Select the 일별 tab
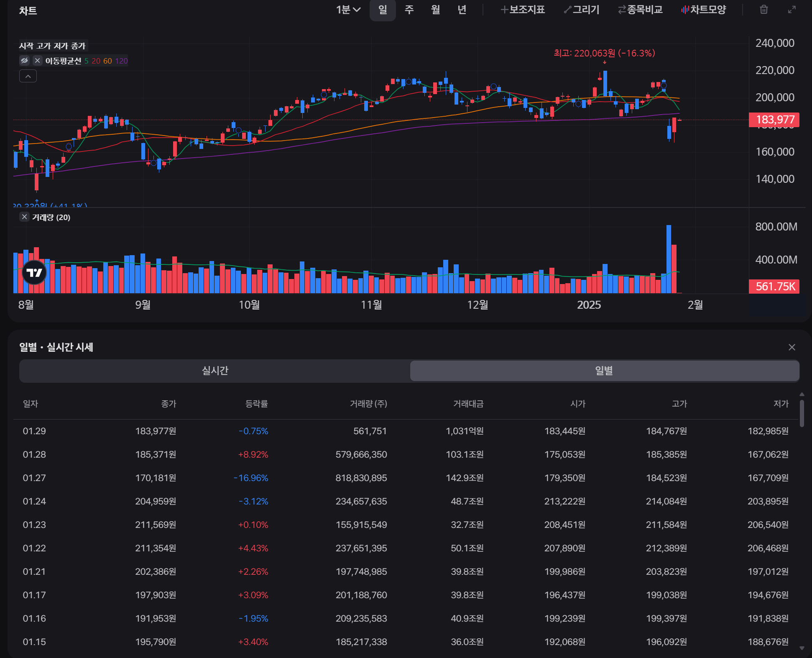The height and width of the screenshot is (658, 812). [x=604, y=371]
